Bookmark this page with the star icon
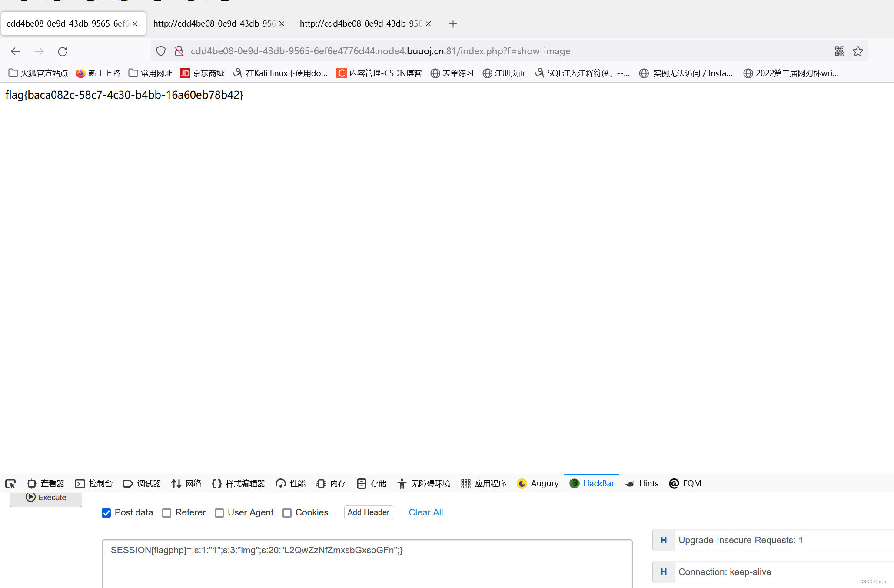894x588 pixels. (x=857, y=51)
